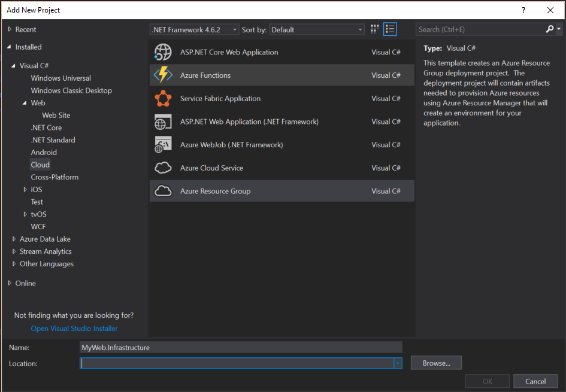Open Visual Studio Installer link

coord(74,329)
